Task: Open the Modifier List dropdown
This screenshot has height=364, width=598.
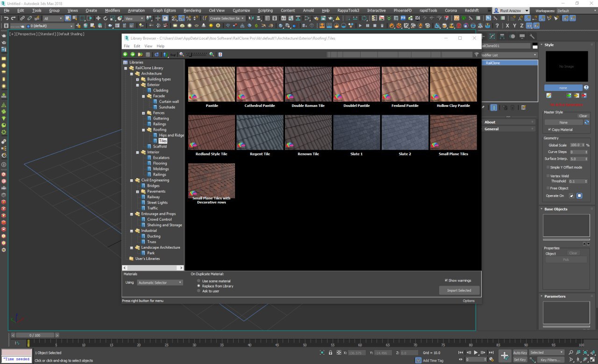Action: pyautogui.click(x=510, y=55)
